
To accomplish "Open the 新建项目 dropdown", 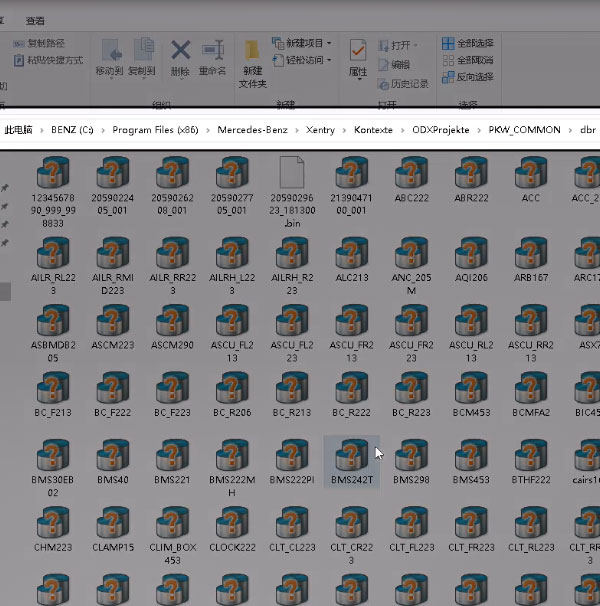I will click(302, 43).
